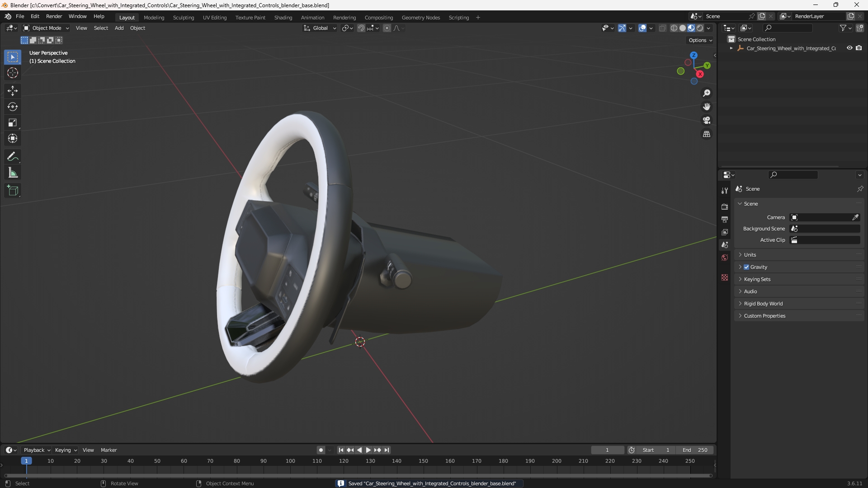Switch orthographic/perspective grid icon
Image resolution: width=868 pixels, height=488 pixels.
point(707,134)
